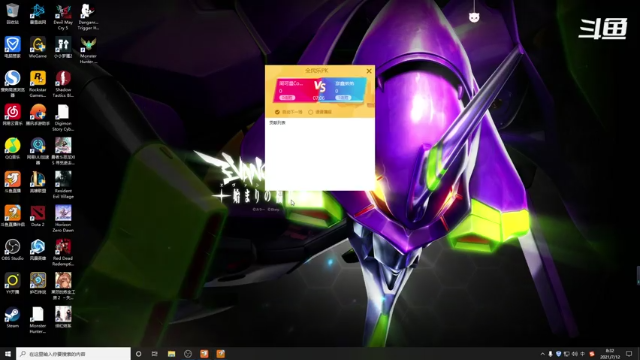Select the unchecked radio option in PK dialog
Image resolution: width=640 pixels, height=360 pixels.
pos(311,112)
